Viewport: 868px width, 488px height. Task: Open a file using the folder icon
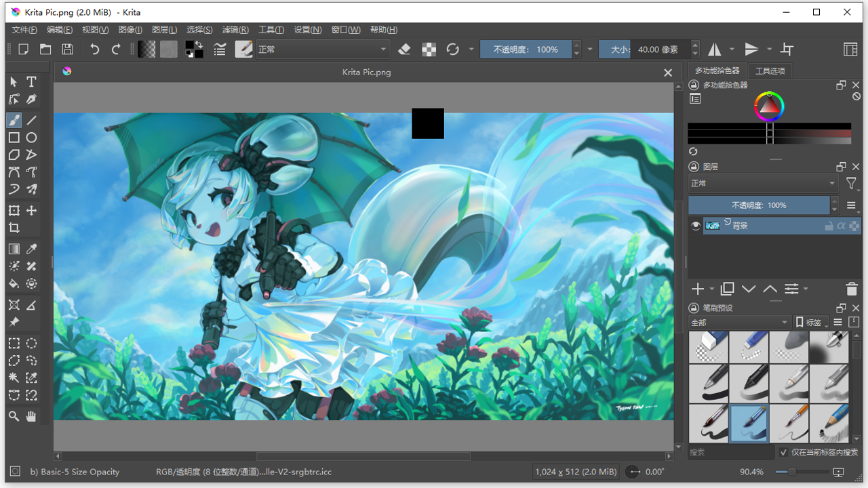[x=45, y=49]
